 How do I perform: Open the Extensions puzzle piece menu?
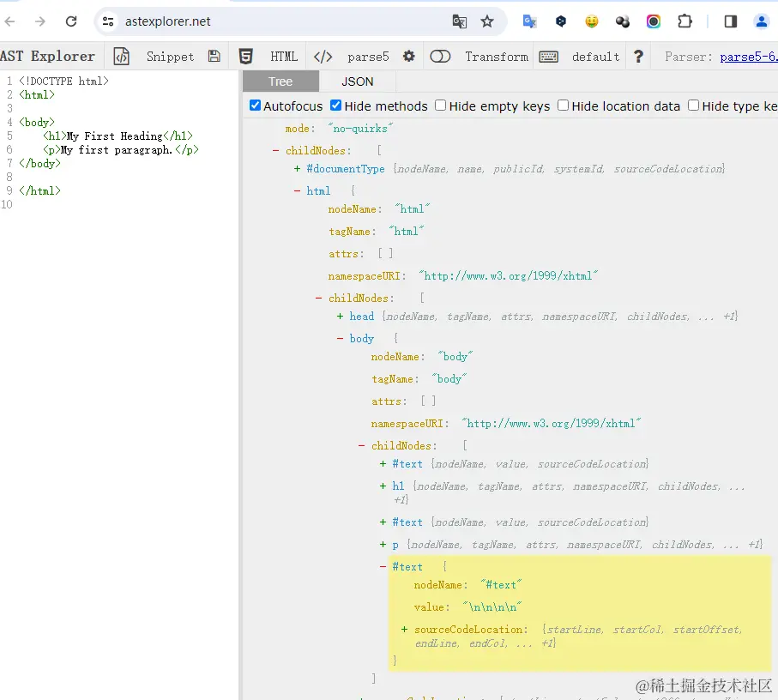(x=685, y=21)
